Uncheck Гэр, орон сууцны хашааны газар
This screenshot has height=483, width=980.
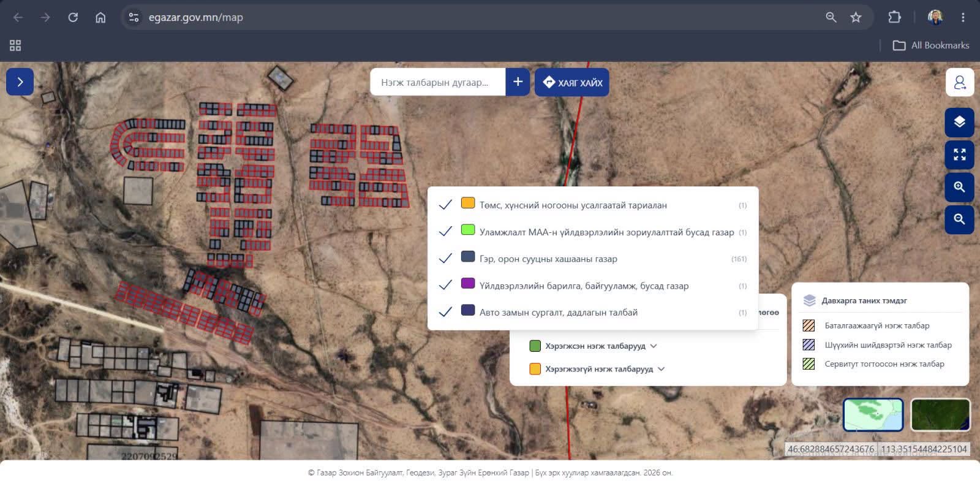(x=445, y=259)
